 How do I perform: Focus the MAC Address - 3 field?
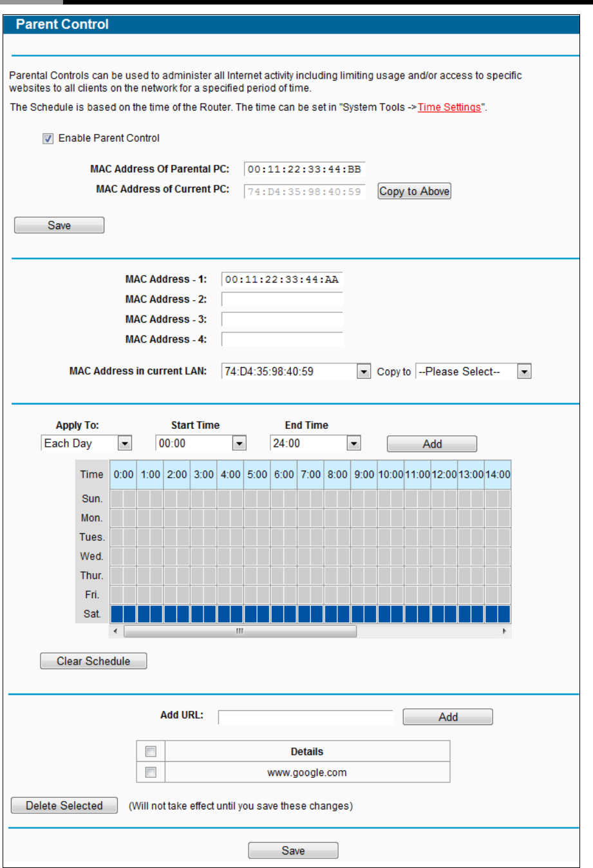click(x=282, y=319)
